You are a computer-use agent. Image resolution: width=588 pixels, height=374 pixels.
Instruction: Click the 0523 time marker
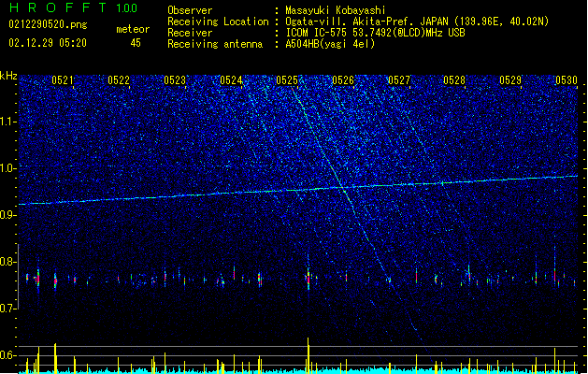tap(175, 80)
